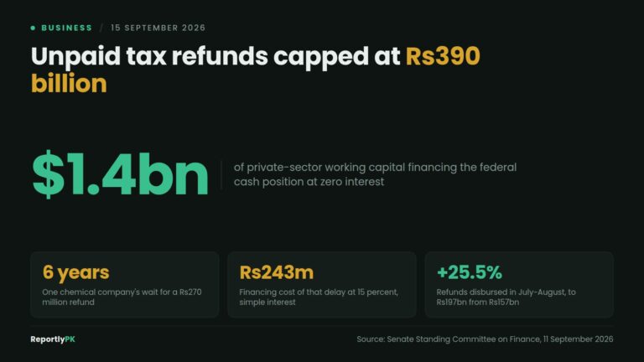Click the vertical divider beside $1.4bn
This screenshot has height=362, width=644.
point(221,174)
